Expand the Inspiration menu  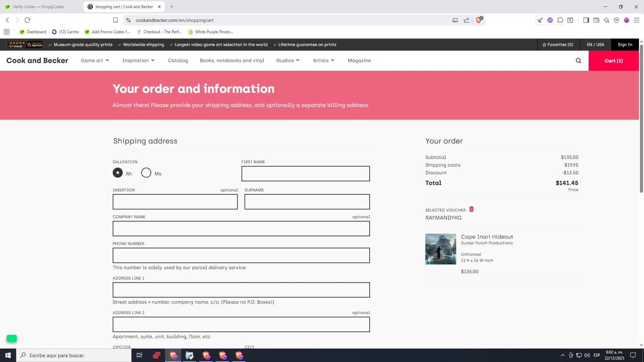pos(138,60)
